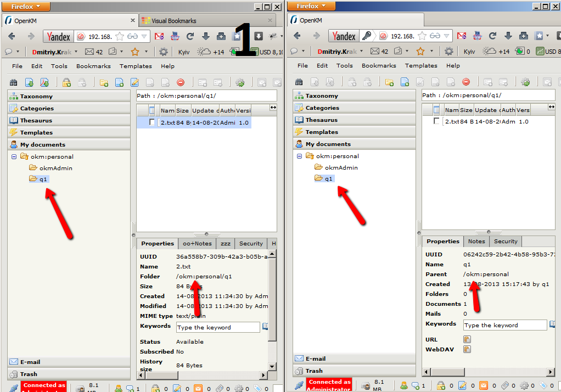Click the red Delete icon in left toolbar
Viewport: 561px width, 392px height.
click(x=181, y=83)
